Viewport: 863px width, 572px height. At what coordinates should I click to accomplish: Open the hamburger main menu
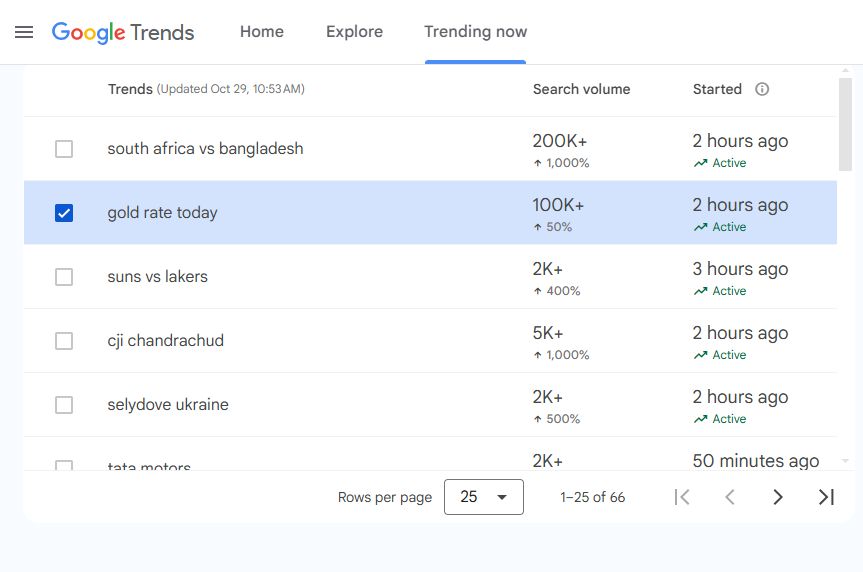tap(24, 32)
